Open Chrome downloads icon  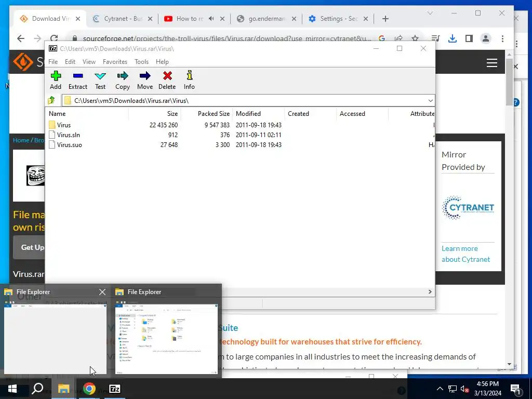(453, 38)
